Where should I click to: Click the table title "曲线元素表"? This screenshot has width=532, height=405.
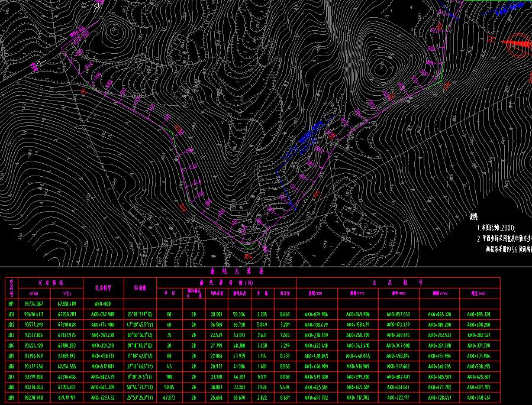237,271
